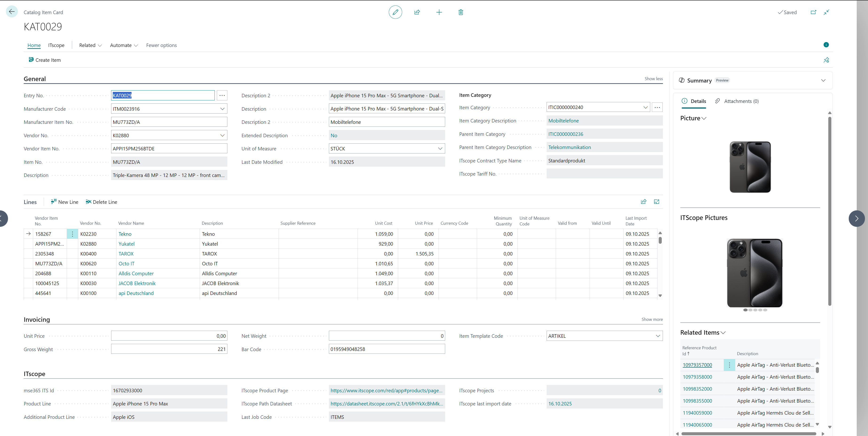
Task: Open the export-to-email icon in Lines panel
Action: coord(656,202)
